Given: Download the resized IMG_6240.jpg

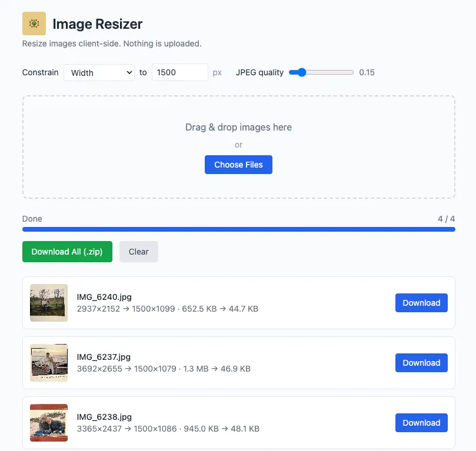Looking at the screenshot, I should (x=421, y=303).
